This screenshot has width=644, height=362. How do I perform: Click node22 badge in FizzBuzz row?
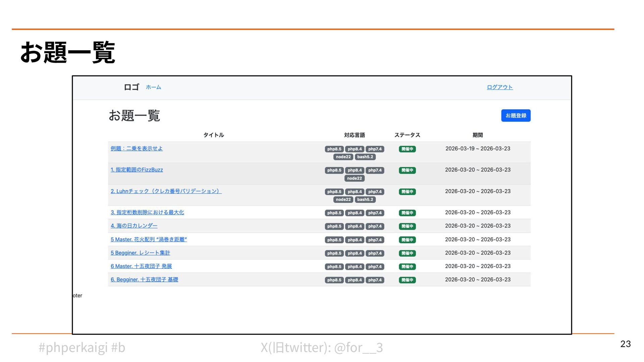354,178
